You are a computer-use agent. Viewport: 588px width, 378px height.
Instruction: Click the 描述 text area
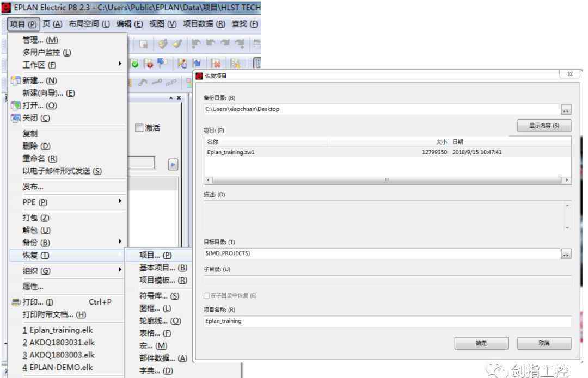point(384,216)
